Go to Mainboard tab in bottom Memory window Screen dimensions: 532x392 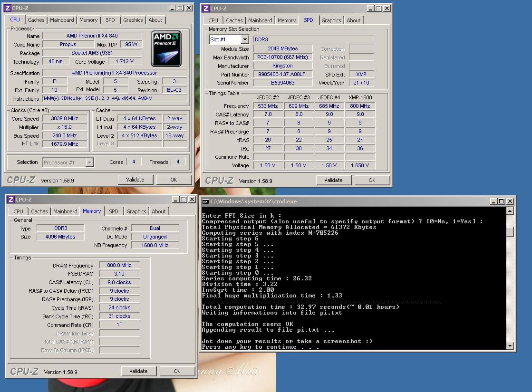click(x=65, y=211)
